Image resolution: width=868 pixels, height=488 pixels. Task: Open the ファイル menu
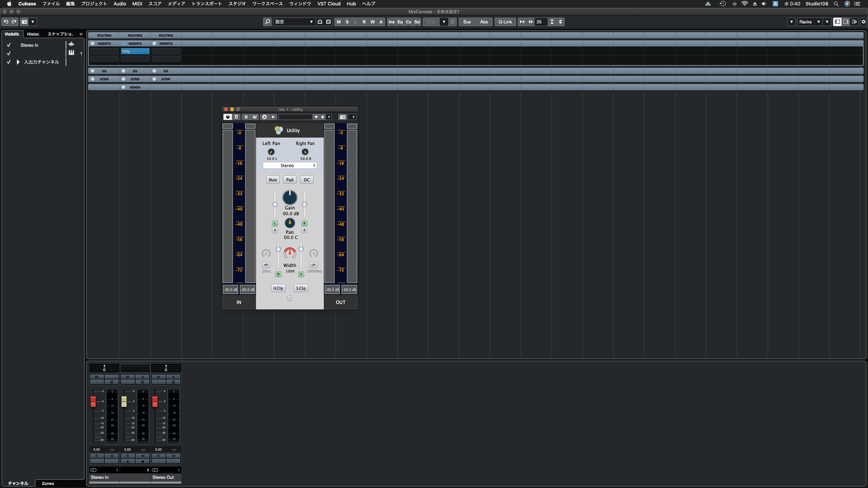(51, 4)
